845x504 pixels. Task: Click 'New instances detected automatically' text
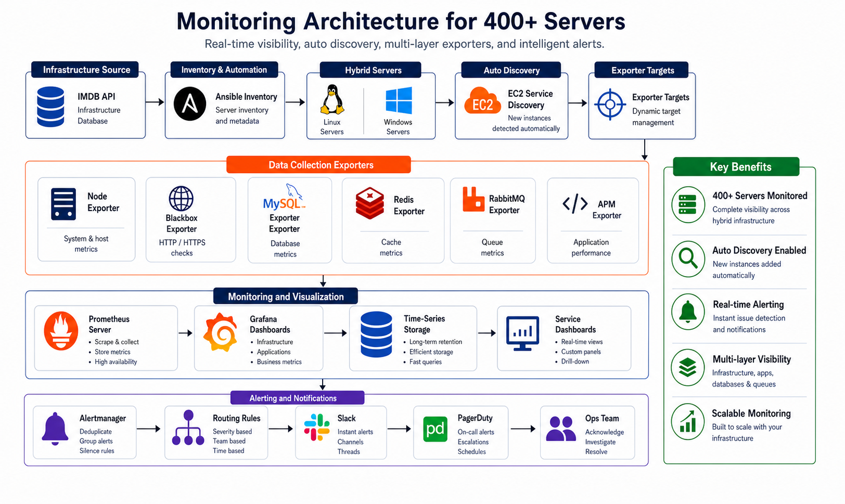click(x=526, y=123)
